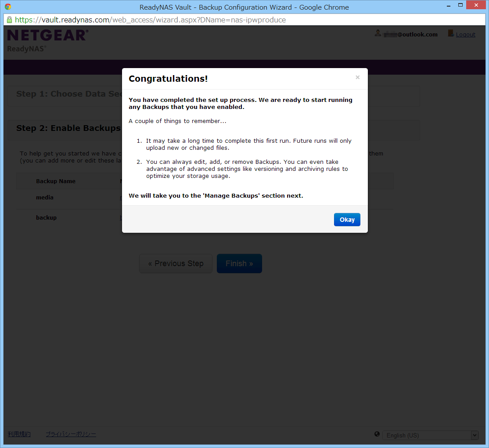Click the « Previous Step button

pos(176,264)
